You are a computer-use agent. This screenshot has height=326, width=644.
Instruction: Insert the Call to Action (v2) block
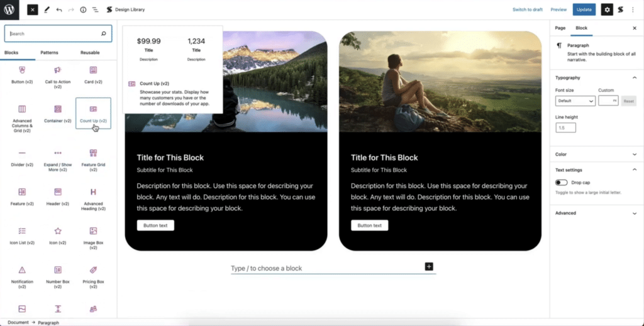tap(57, 77)
